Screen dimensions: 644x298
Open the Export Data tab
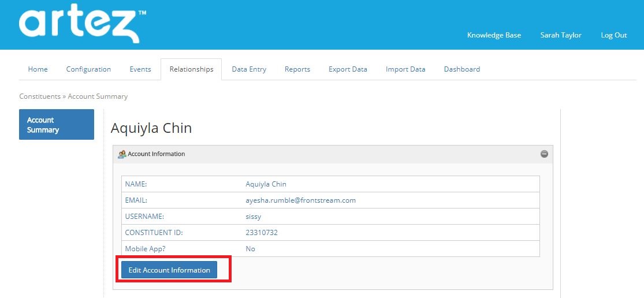coord(348,69)
